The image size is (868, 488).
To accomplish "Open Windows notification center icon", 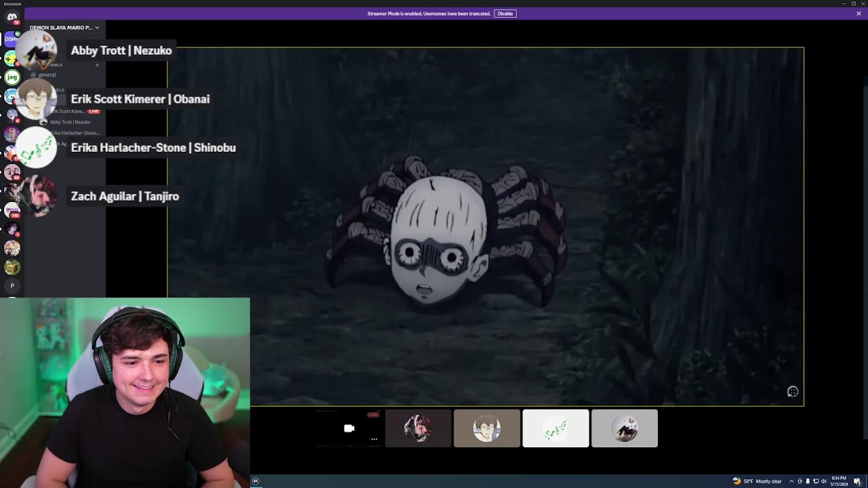I will pyautogui.click(x=858, y=481).
